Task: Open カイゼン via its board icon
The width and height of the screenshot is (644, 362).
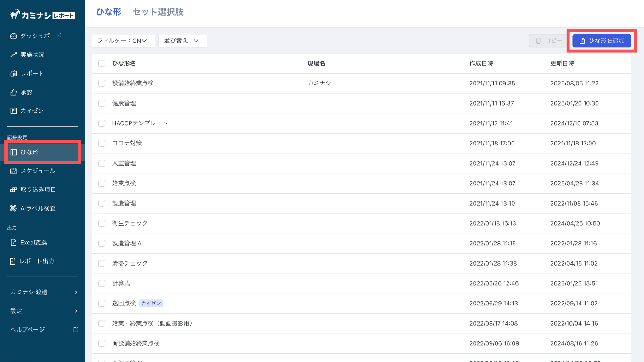Action: [x=13, y=111]
